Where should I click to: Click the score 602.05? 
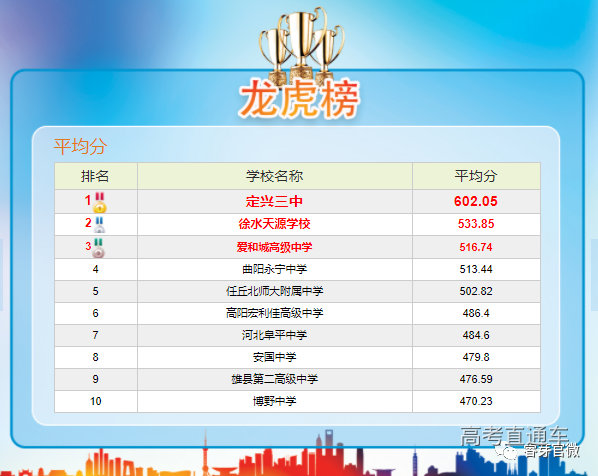coord(476,201)
